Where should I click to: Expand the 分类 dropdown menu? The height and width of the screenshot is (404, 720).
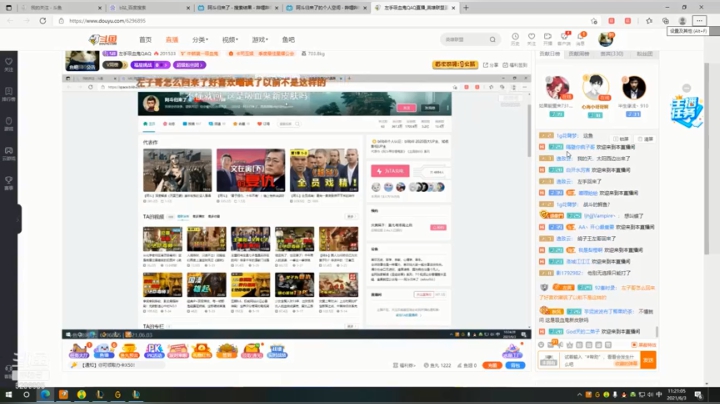[200, 40]
